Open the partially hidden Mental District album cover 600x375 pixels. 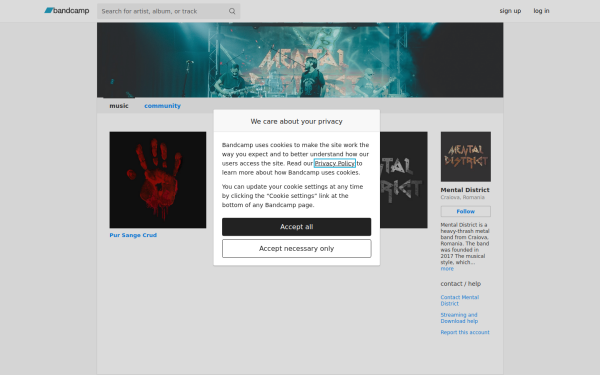404,180
